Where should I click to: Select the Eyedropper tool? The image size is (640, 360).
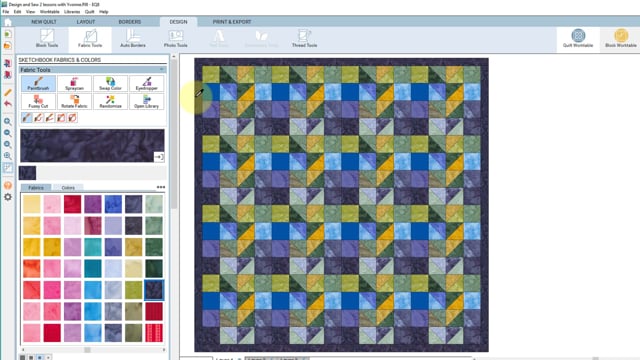coord(147,84)
